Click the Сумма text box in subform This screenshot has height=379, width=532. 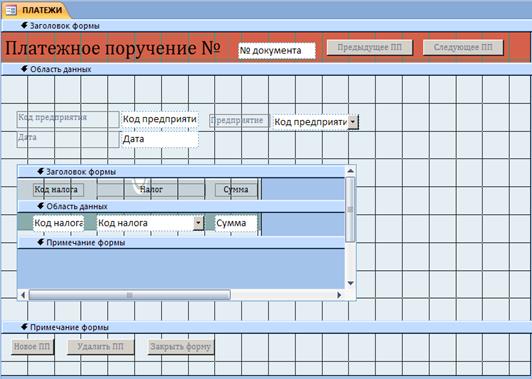point(236,223)
